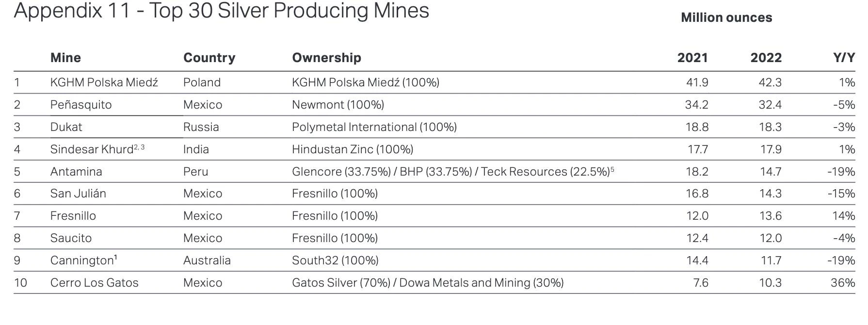Select the KGHM Polska Miedź mine name
The height and width of the screenshot is (325, 868).
pos(104,82)
